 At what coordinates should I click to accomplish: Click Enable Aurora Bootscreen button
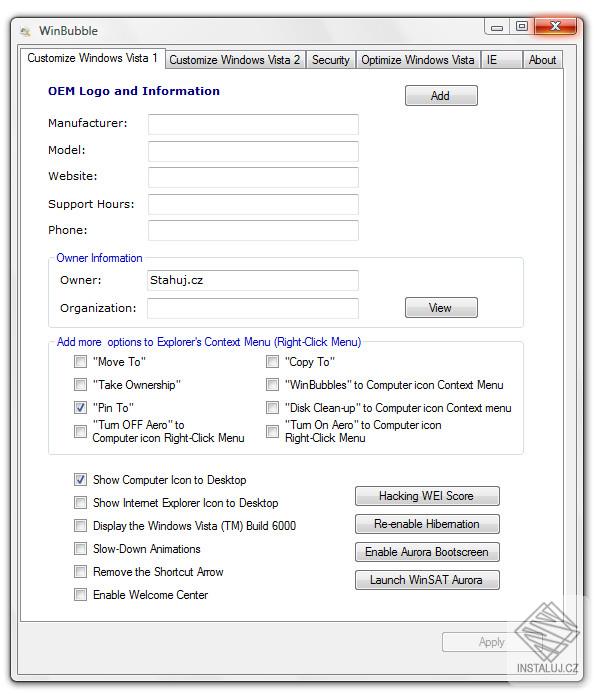click(427, 552)
